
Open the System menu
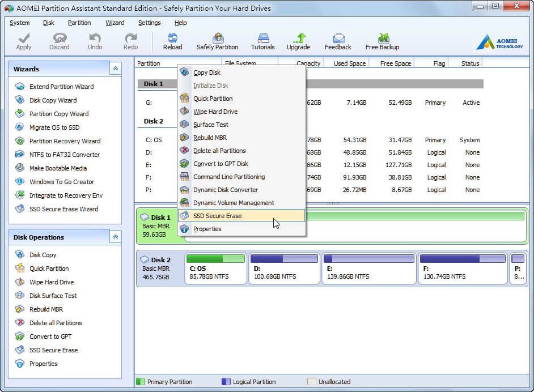click(20, 23)
